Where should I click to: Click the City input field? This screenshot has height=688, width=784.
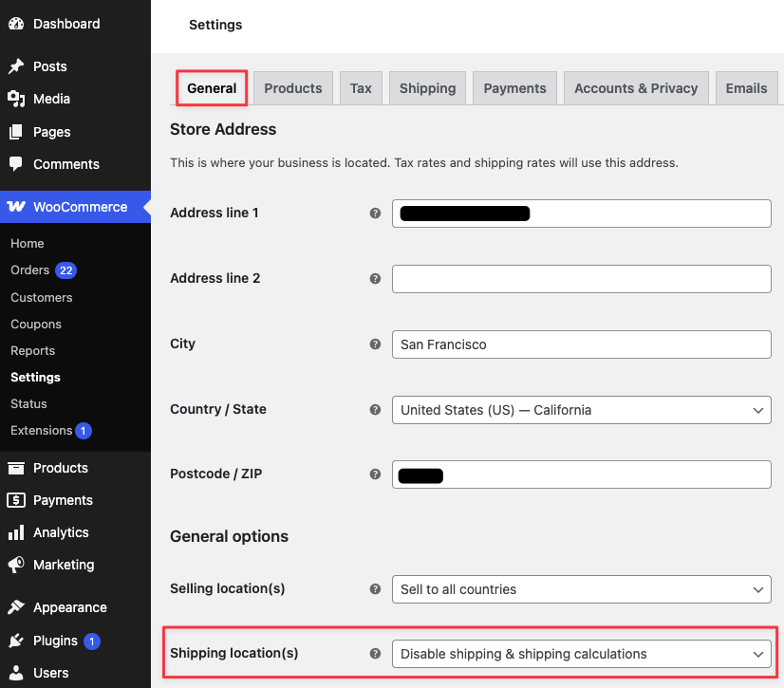(581, 344)
